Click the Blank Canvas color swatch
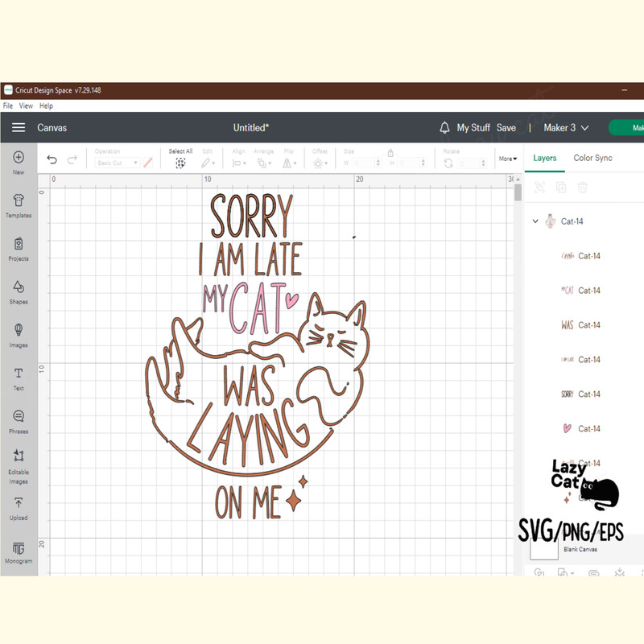 pos(544,549)
